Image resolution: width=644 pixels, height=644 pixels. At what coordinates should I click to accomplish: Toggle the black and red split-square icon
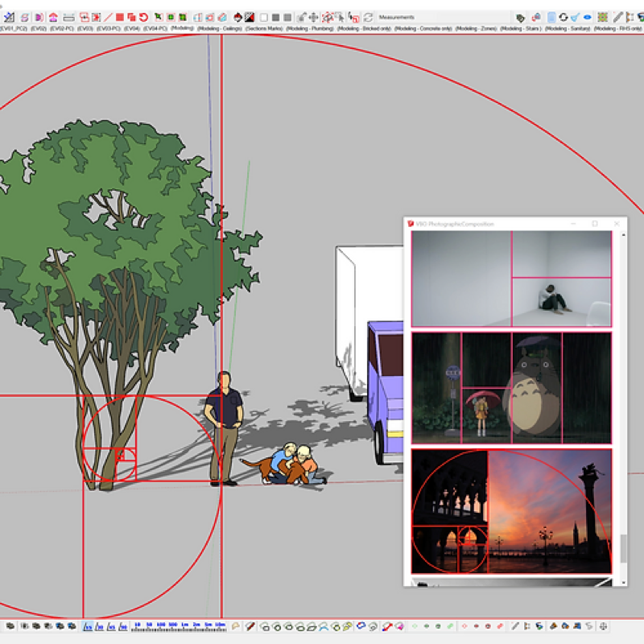250,17
